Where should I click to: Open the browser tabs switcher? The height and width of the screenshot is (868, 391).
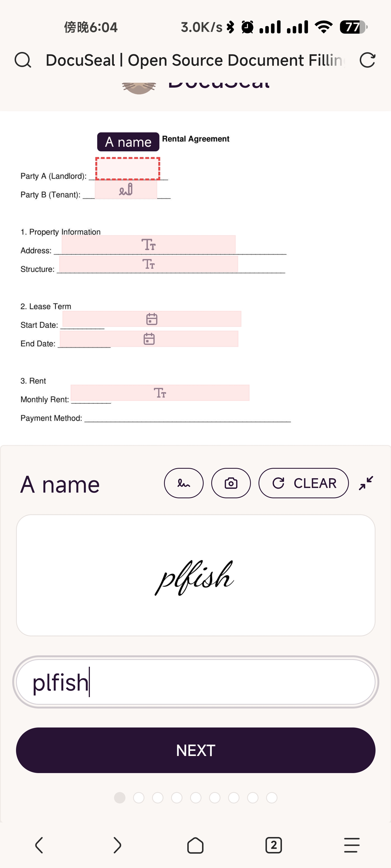pyautogui.click(x=274, y=845)
